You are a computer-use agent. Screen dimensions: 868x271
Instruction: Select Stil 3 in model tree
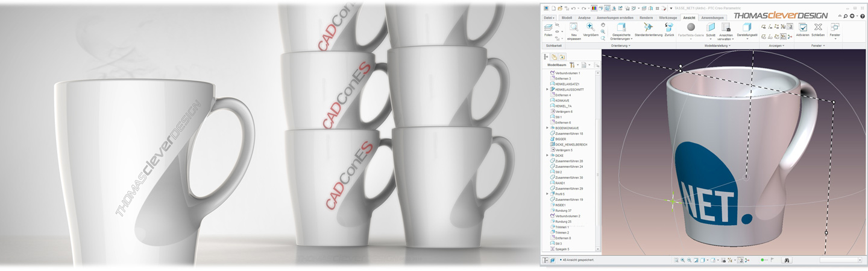pos(556,243)
